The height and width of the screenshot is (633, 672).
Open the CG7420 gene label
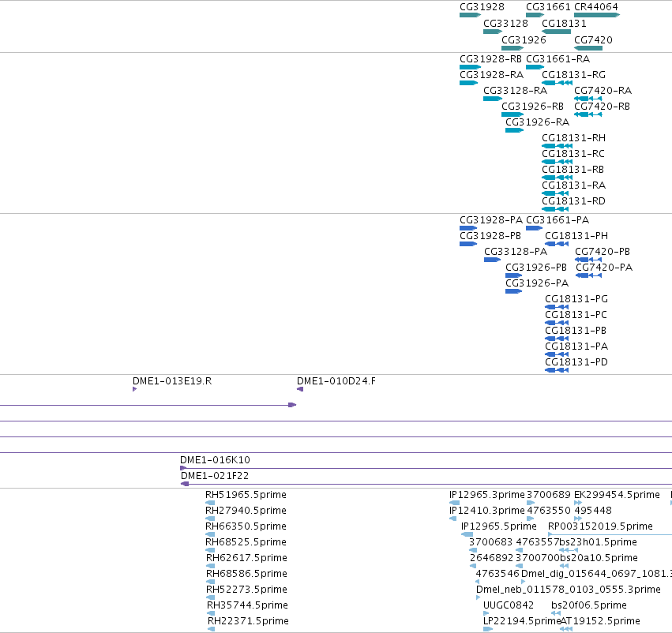coord(593,39)
